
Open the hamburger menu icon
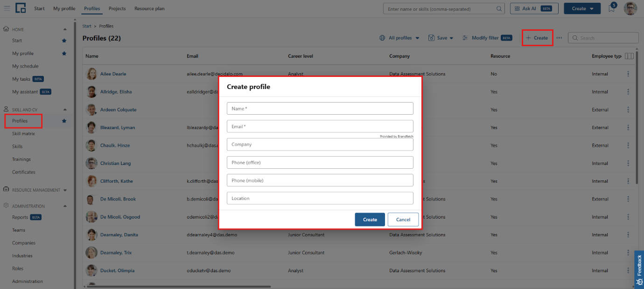[x=7, y=8]
